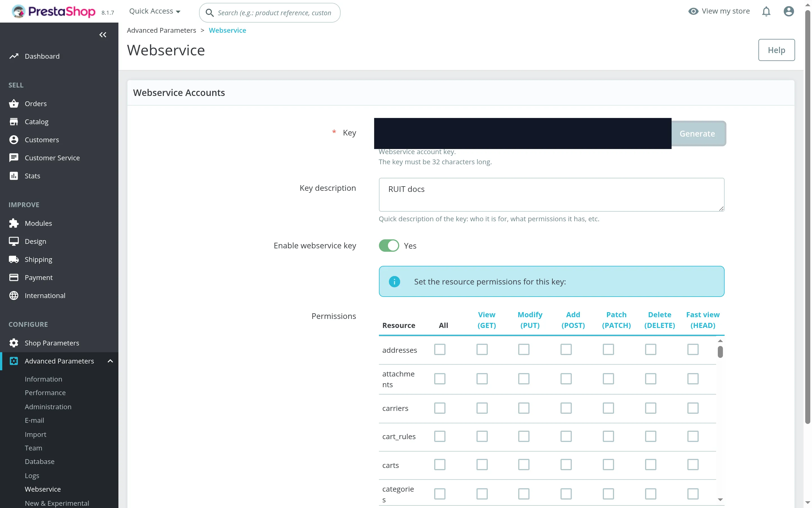
Task: Click the Shipping truck icon
Action: pos(14,259)
